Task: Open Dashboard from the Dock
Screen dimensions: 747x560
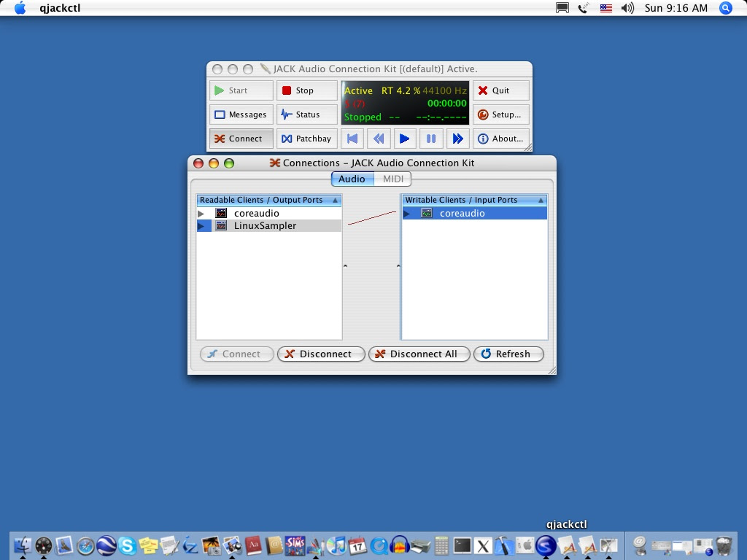Action: click(x=43, y=545)
